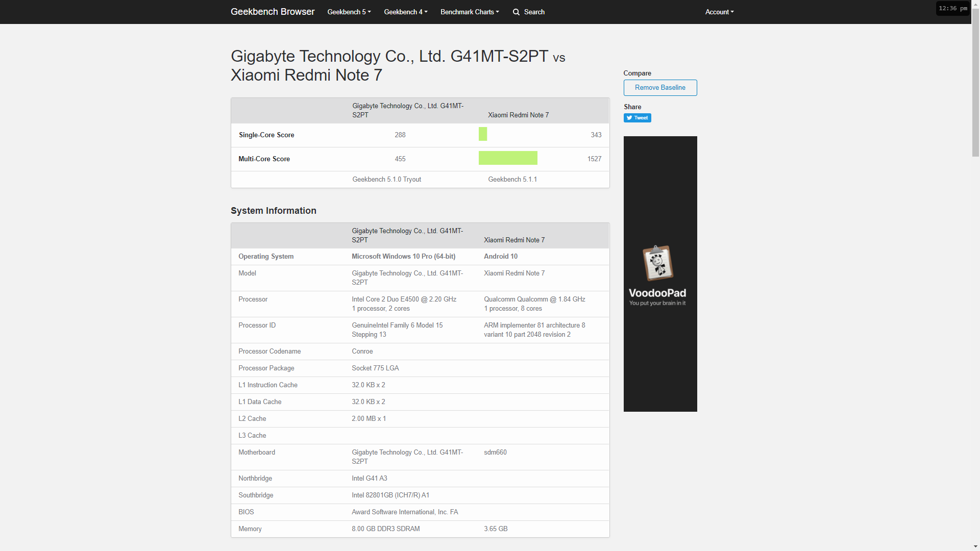Click the scrollbar down arrow
This screenshot has width=980, height=551.
pyautogui.click(x=975, y=547)
